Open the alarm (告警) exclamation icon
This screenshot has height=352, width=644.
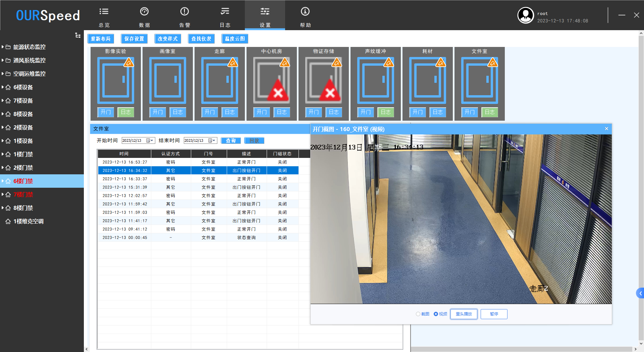(184, 12)
